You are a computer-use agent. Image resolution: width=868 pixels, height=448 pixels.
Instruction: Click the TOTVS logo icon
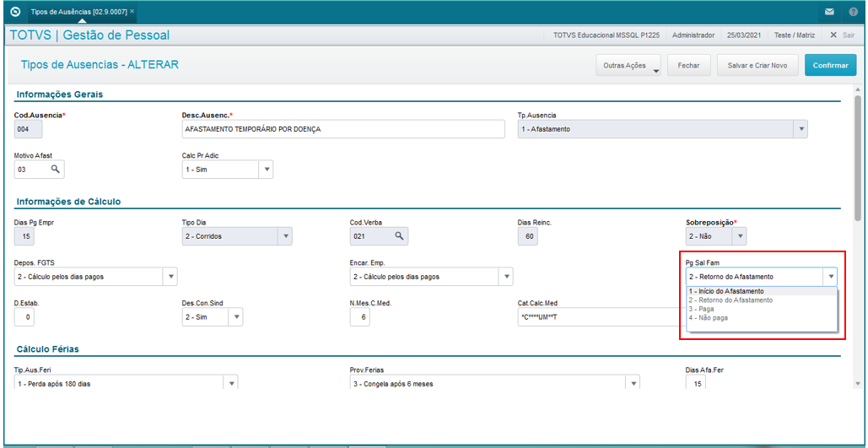tap(15, 11)
